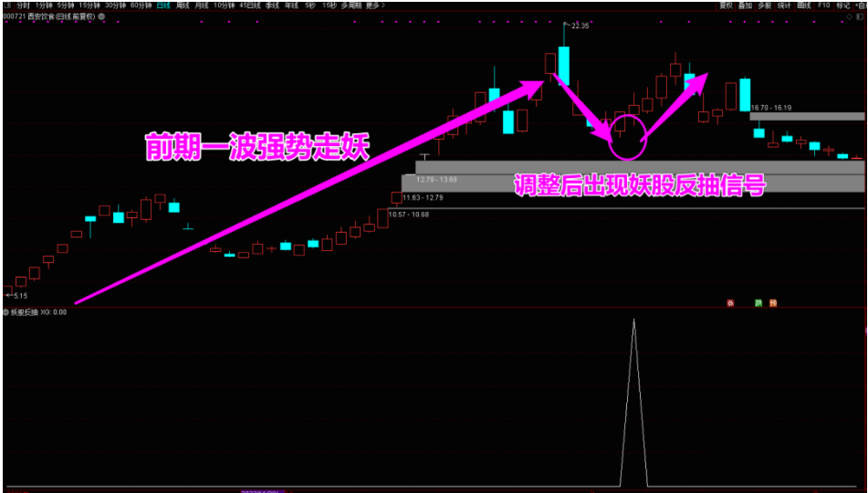Click the 多股 multi-stock button
The width and height of the screenshot is (868, 493).
tap(765, 5)
